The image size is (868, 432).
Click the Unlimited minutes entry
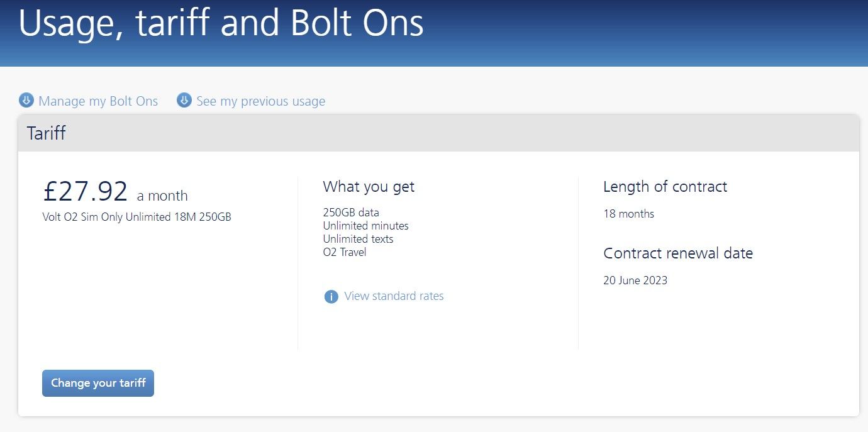(x=365, y=225)
